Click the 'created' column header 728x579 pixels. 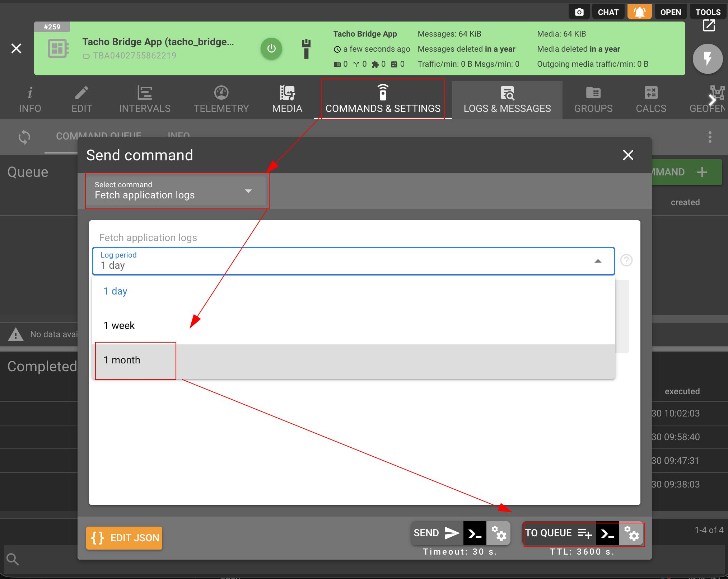click(685, 202)
